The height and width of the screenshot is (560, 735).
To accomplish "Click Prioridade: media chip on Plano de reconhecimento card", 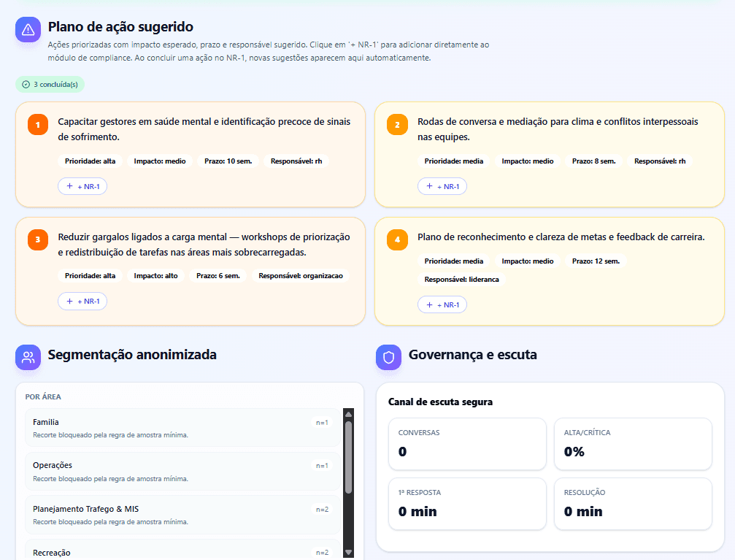I will (454, 261).
